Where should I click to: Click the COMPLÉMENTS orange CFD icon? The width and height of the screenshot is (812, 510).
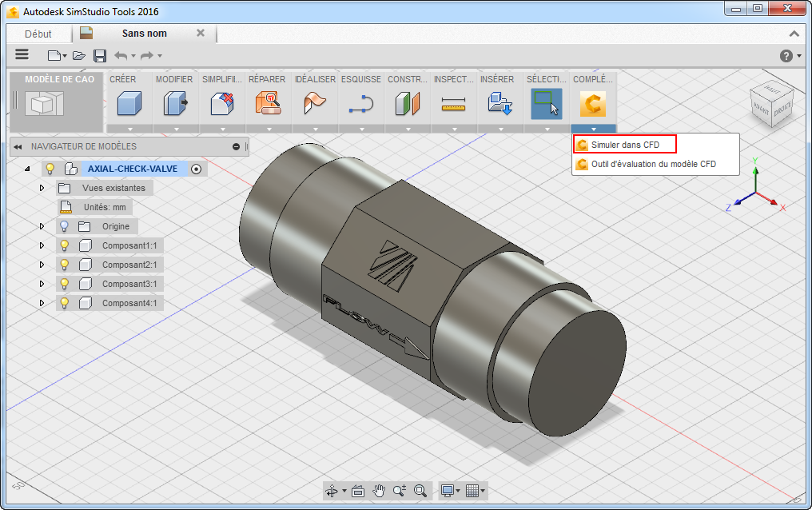pos(593,104)
